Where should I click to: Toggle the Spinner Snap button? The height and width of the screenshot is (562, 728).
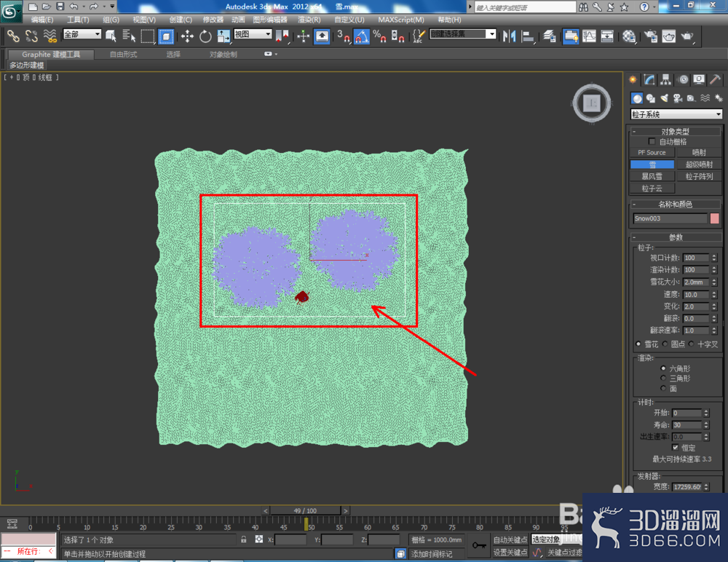[398, 36]
